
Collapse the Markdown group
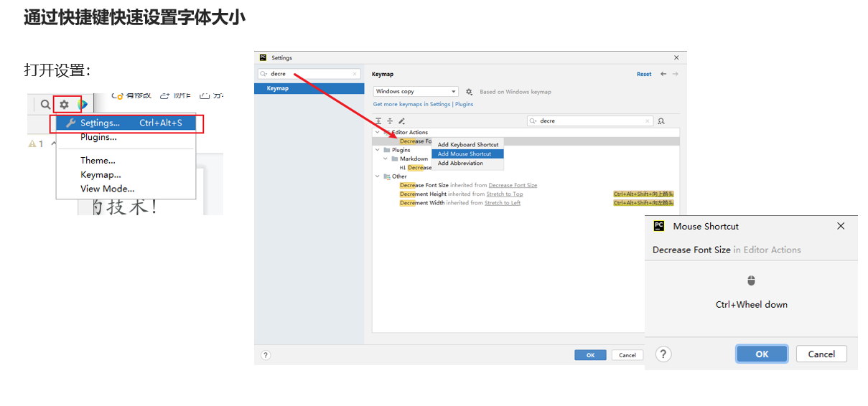coord(386,159)
